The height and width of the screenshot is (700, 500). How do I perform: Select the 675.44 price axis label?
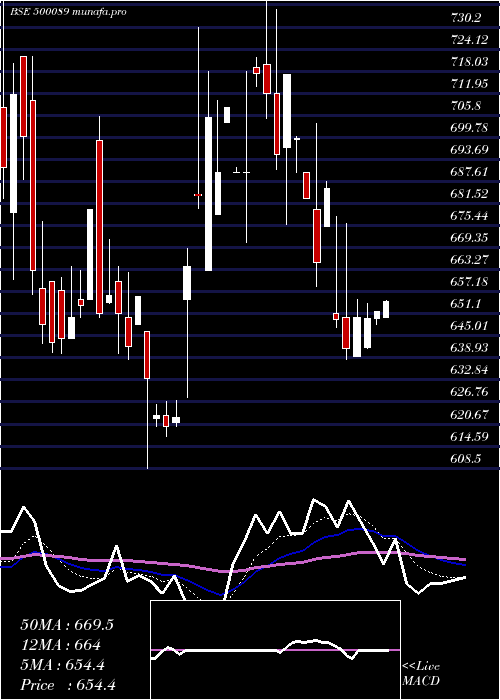pos(469,216)
